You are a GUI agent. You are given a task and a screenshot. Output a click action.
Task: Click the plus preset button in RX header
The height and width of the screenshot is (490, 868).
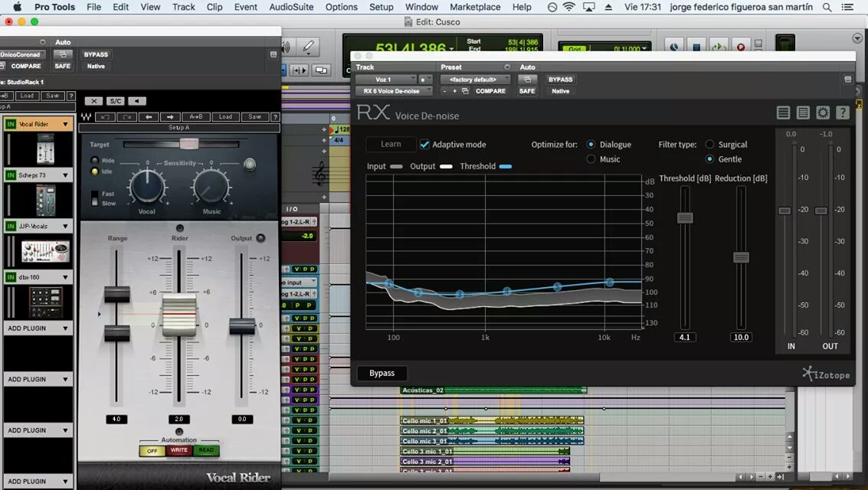pyautogui.click(x=454, y=90)
